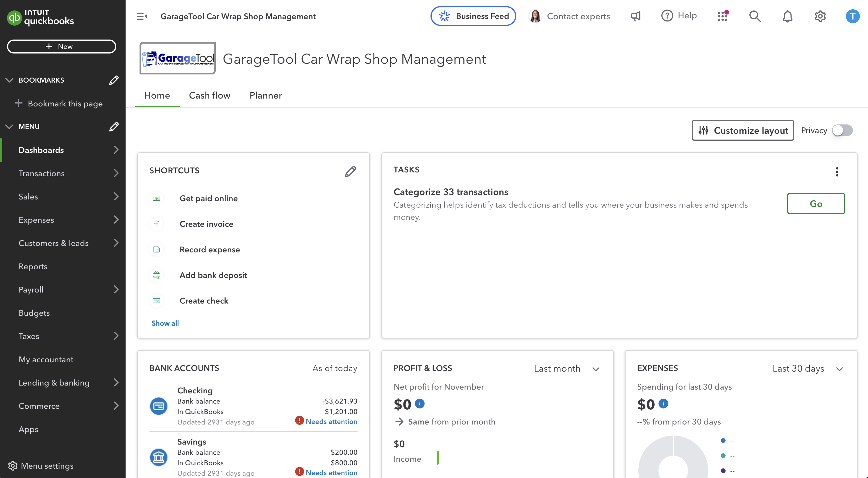Click Needs attention for Savings account
The width and height of the screenshot is (868, 478).
click(331, 472)
